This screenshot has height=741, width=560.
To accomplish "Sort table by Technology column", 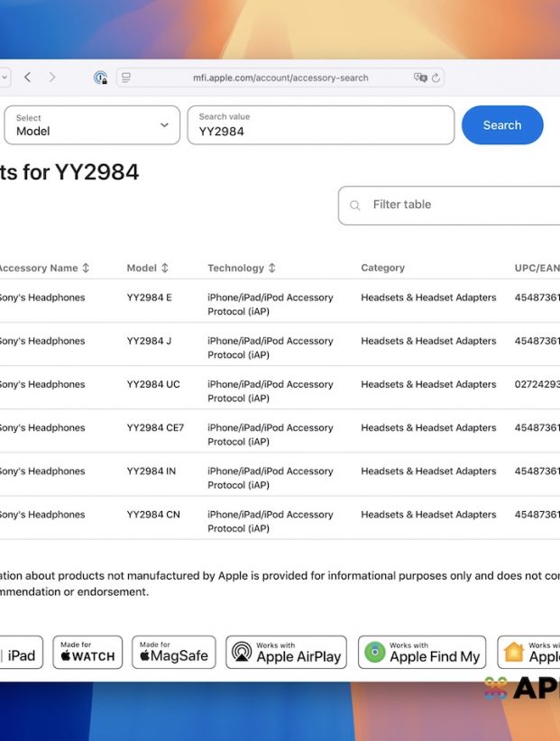I will point(271,268).
